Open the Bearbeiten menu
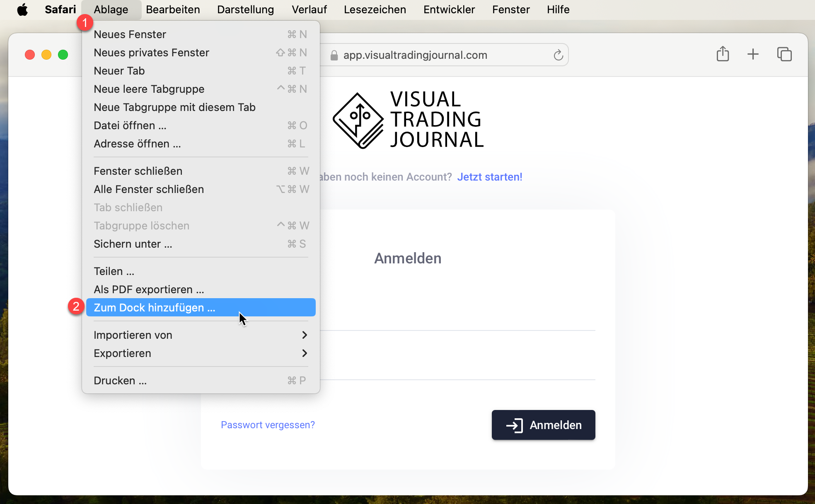 pyautogui.click(x=173, y=10)
